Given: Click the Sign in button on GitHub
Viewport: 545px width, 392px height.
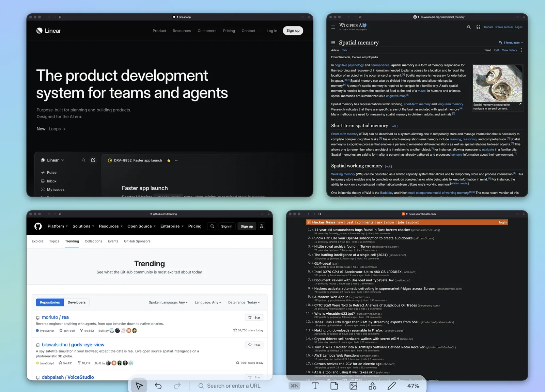Looking at the screenshot, I should click(227, 226).
